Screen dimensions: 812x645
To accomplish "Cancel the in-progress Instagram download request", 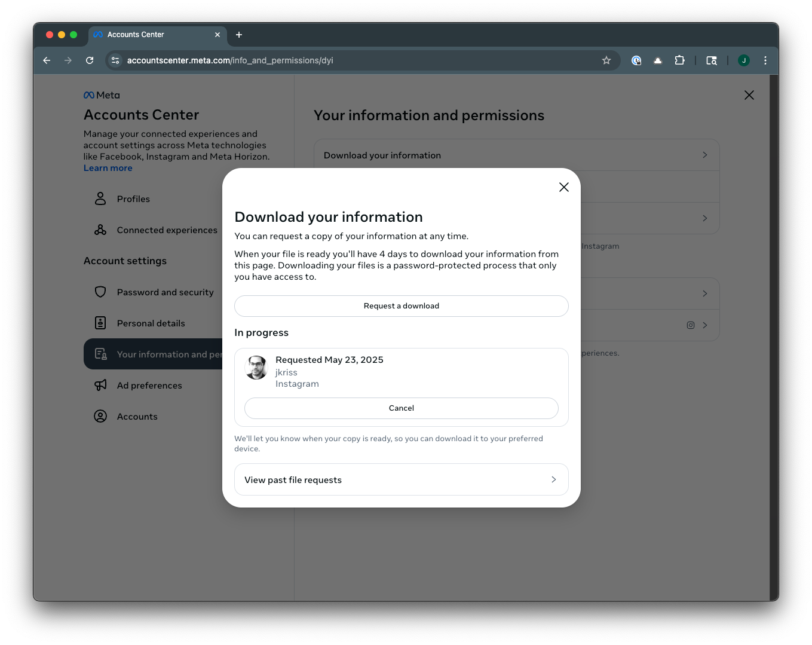I will [x=402, y=408].
